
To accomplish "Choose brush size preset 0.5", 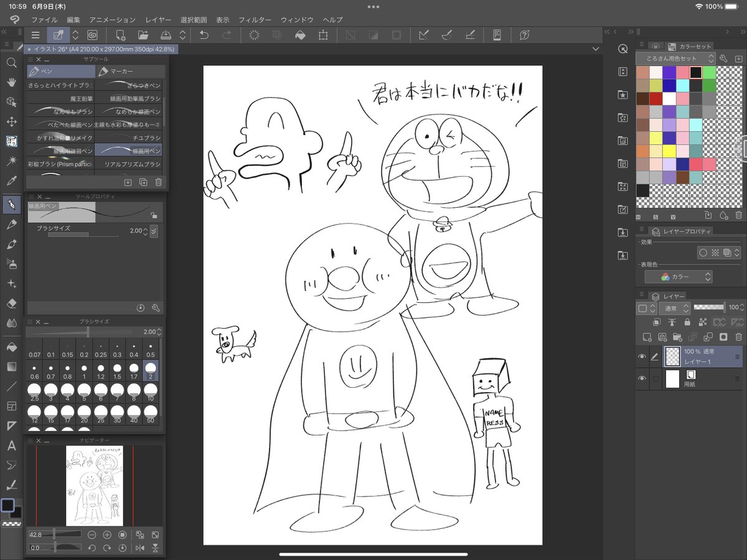I will click(x=151, y=349).
